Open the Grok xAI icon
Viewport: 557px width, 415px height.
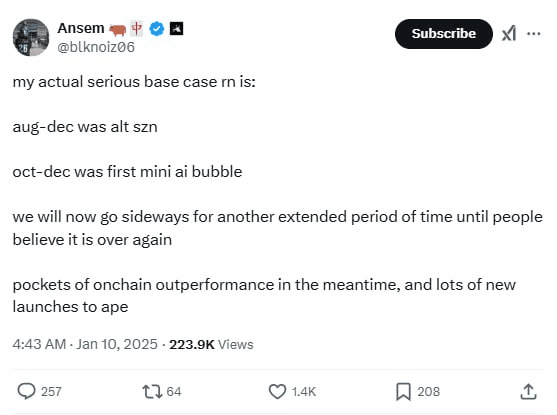tap(509, 34)
